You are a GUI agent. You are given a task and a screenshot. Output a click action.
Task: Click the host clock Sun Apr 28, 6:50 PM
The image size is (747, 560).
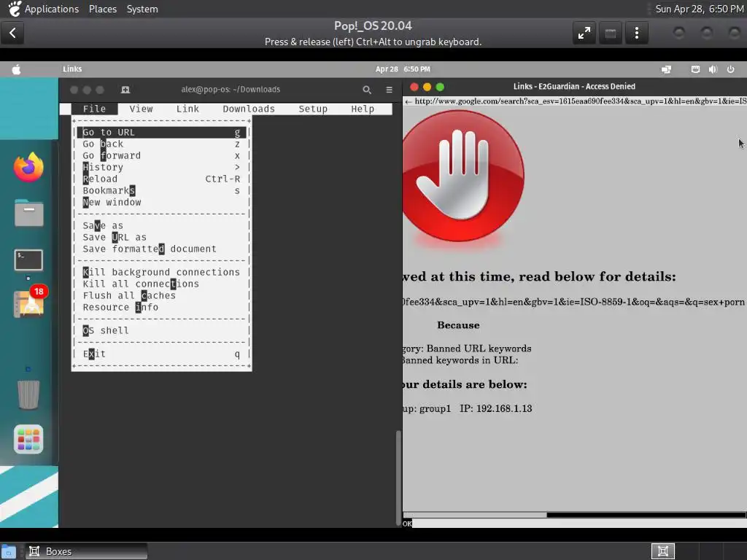pyautogui.click(x=699, y=9)
